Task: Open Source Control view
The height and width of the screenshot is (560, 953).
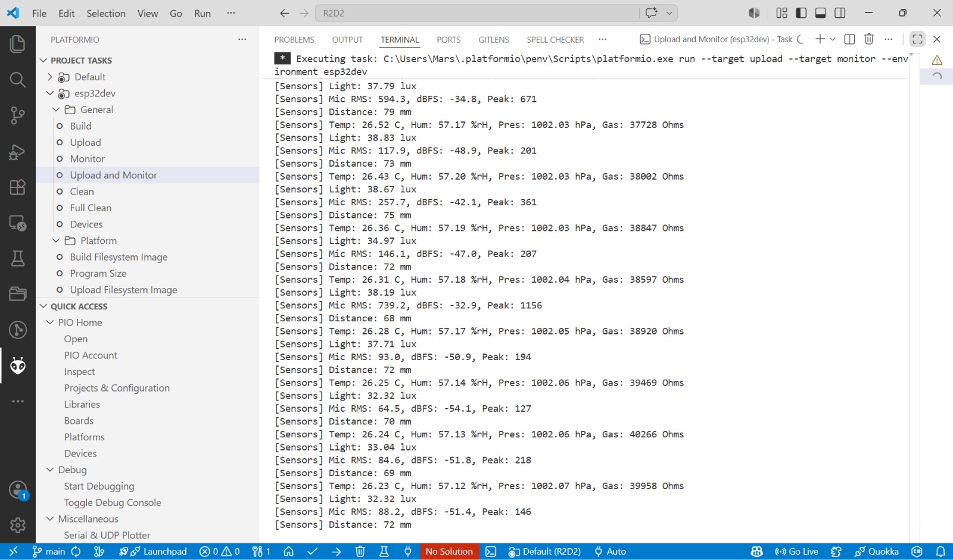Action: click(x=17, y=115)
